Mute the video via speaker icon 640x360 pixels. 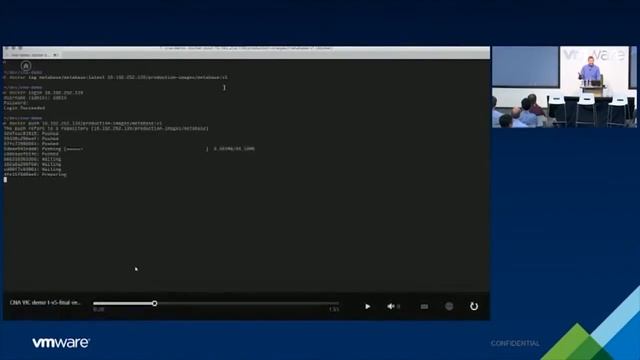[x=391, y=306]
